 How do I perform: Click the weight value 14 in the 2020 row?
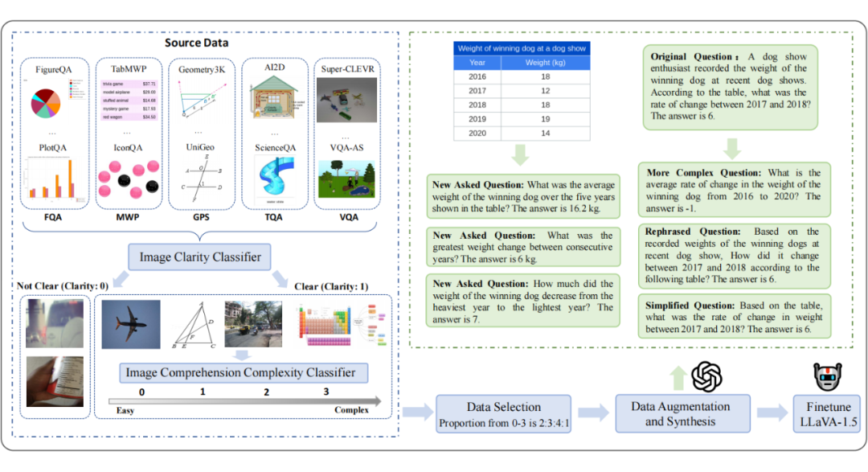(545, 133)
